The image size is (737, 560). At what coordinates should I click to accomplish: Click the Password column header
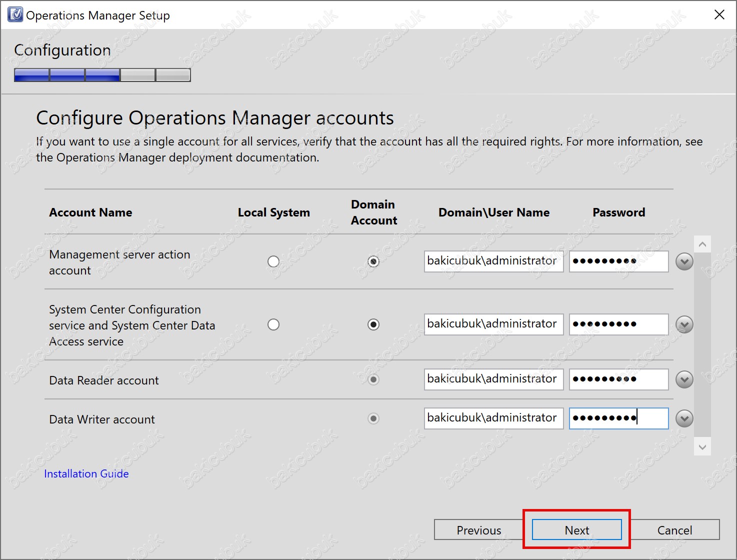tap(619, 212)
